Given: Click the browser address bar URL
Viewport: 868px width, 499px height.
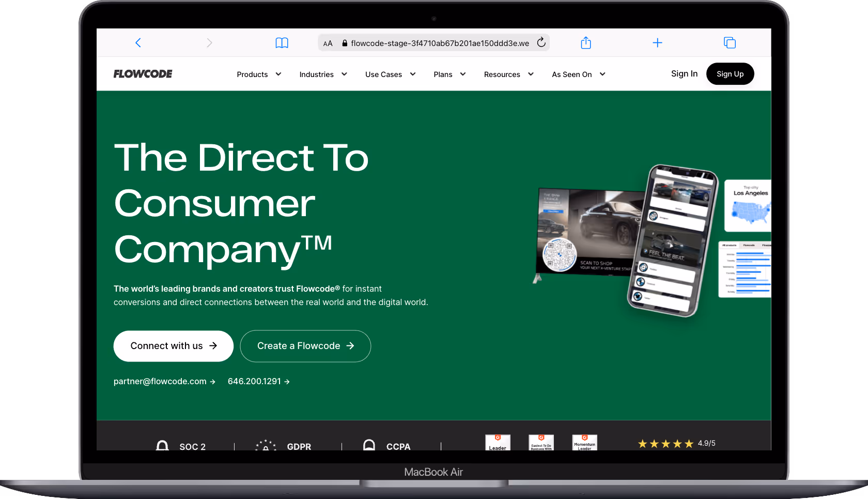Looking at the screenshot, I should pyautogui.click(x=440, y=43).
